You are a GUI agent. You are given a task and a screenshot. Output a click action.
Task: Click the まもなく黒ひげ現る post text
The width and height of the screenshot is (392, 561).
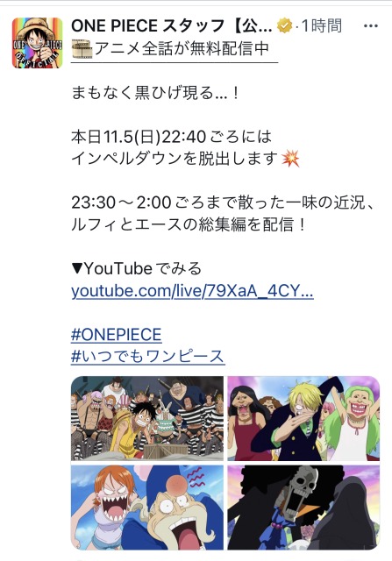(x=154, y=93)
